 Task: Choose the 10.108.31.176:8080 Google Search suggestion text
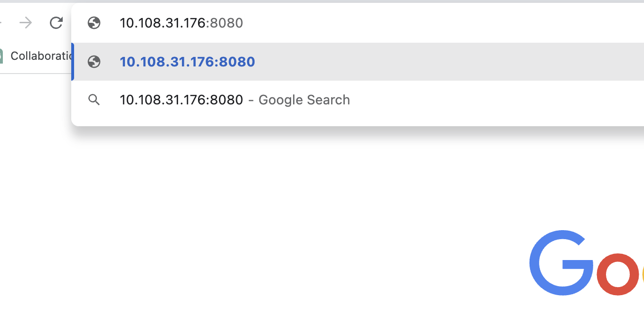(x=181, y=100)
